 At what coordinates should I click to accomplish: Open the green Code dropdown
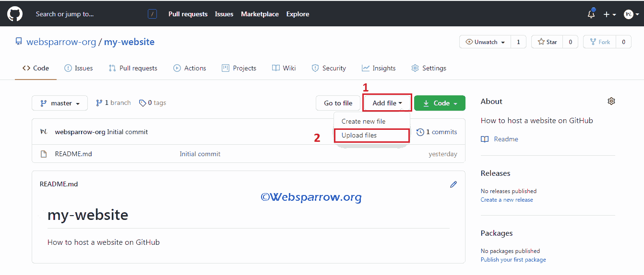pyautogui.click(x=440, y=103)
